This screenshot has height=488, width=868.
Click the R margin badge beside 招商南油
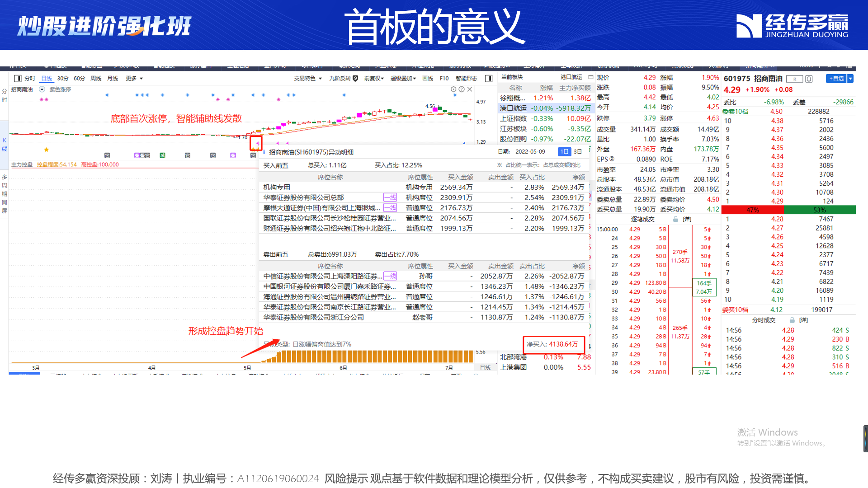794,79
